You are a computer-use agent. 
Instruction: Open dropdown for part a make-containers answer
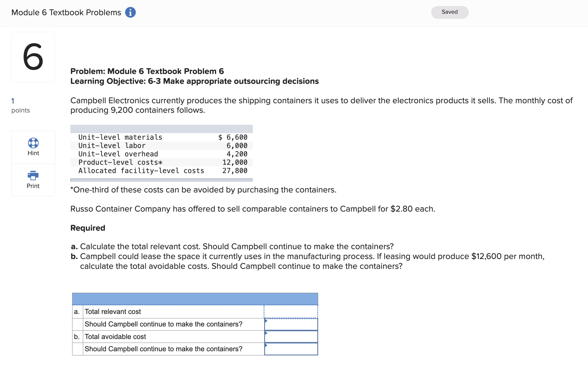291,324
